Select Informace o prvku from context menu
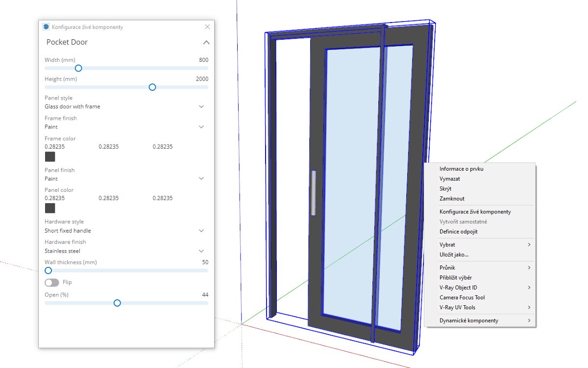The image size is (588, 368). [461, 169]
